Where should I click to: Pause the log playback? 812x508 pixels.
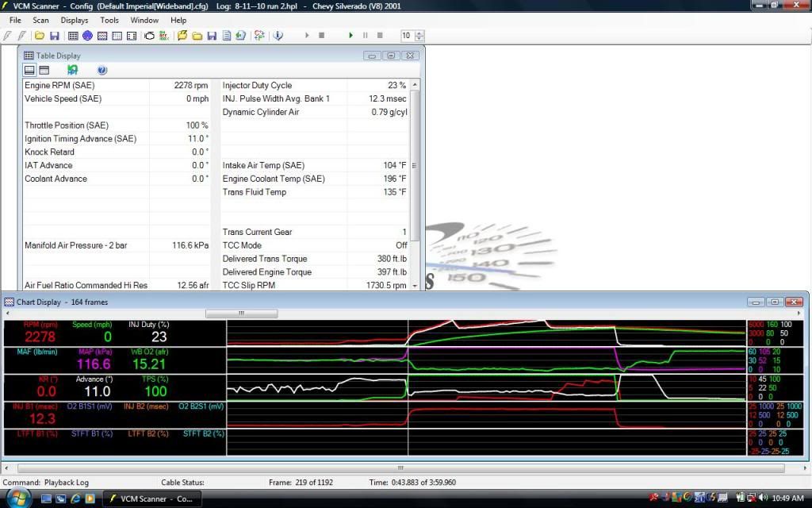pyautogui.click(x=366, y=36)
